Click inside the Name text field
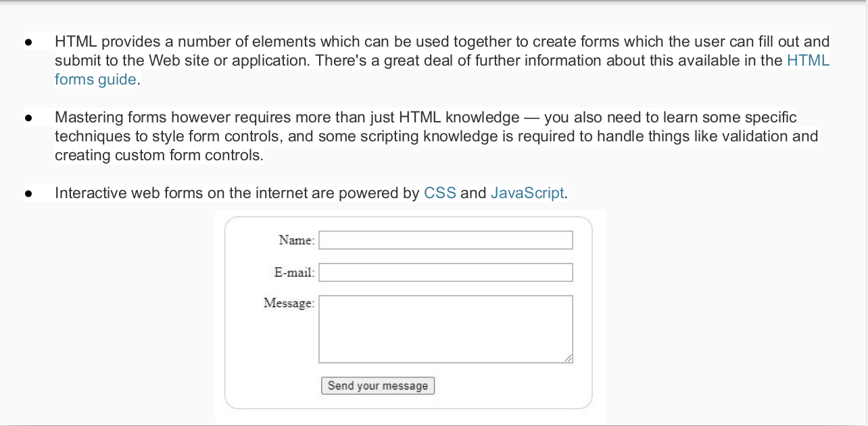This screenshot has width=868, height=426. pos(445,240)
